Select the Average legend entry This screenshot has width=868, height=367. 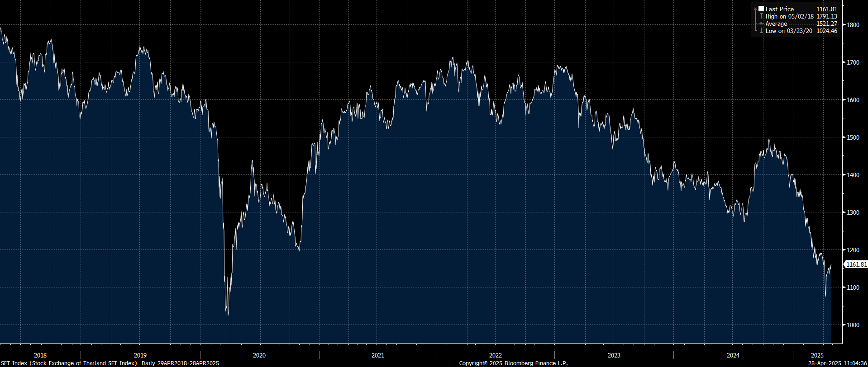pyautogui.click(x=776, y=24)
